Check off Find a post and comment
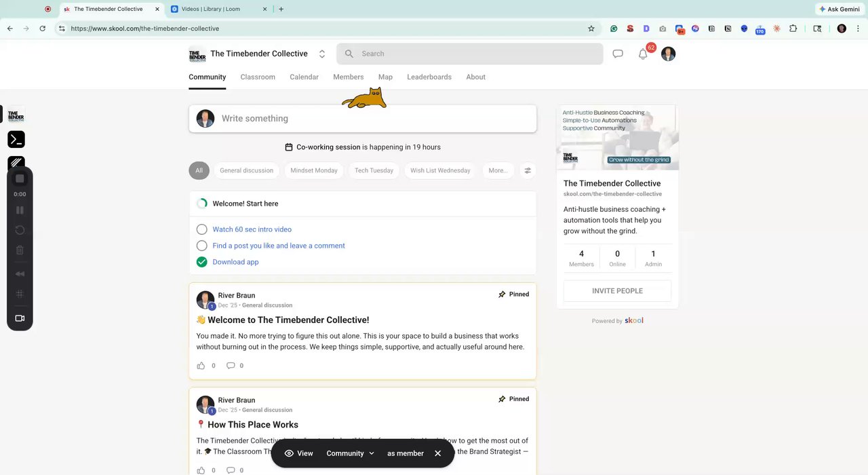Screen dimensions: 868x475 [201, 246]
